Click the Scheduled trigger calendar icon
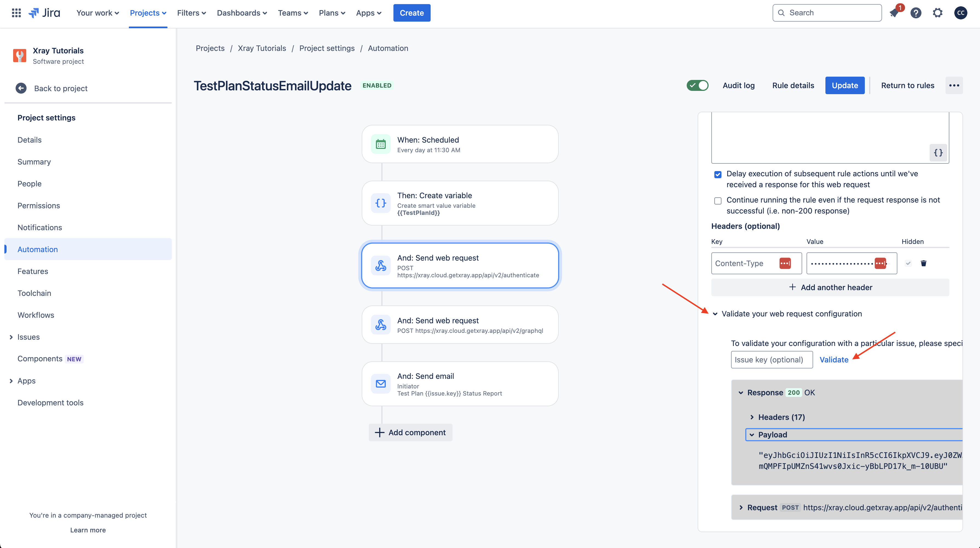 [381, 144]
